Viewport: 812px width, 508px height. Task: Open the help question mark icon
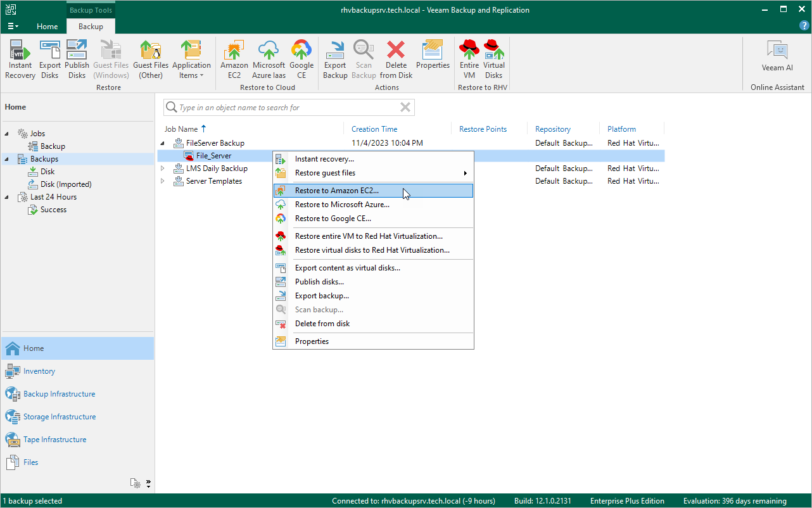click(x=804, y=25)
